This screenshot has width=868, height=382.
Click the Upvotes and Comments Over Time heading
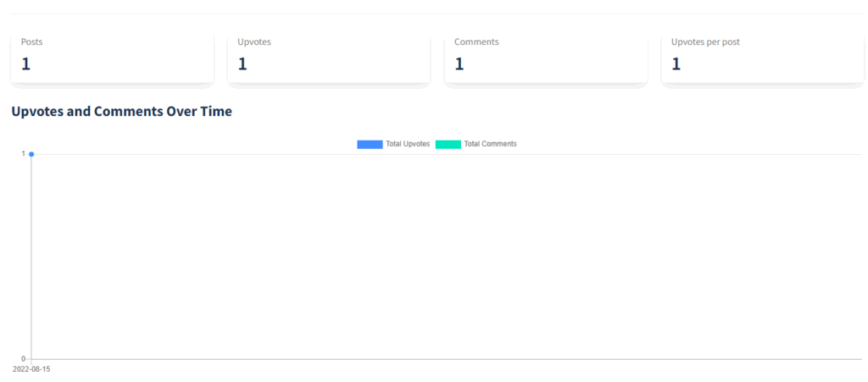(x=122, y=111)
